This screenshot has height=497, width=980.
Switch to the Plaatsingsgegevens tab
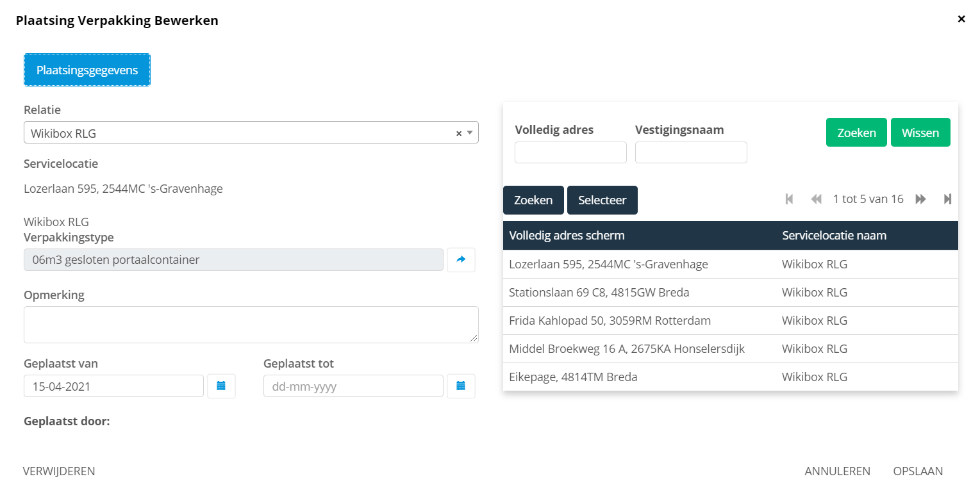87,70
